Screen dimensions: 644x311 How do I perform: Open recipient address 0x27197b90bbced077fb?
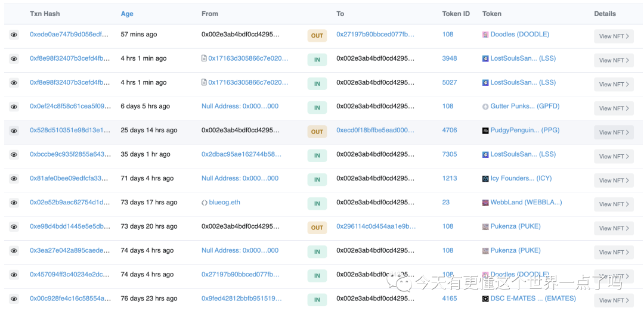(x=376, y=35)
